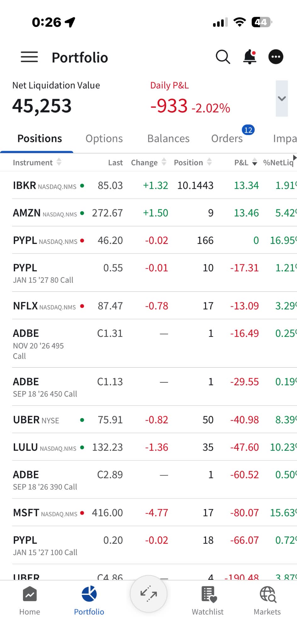The height and width of the screenshot is (644, 297).
Task: Switch to the Balances tab
Action: tap(168, 138)
